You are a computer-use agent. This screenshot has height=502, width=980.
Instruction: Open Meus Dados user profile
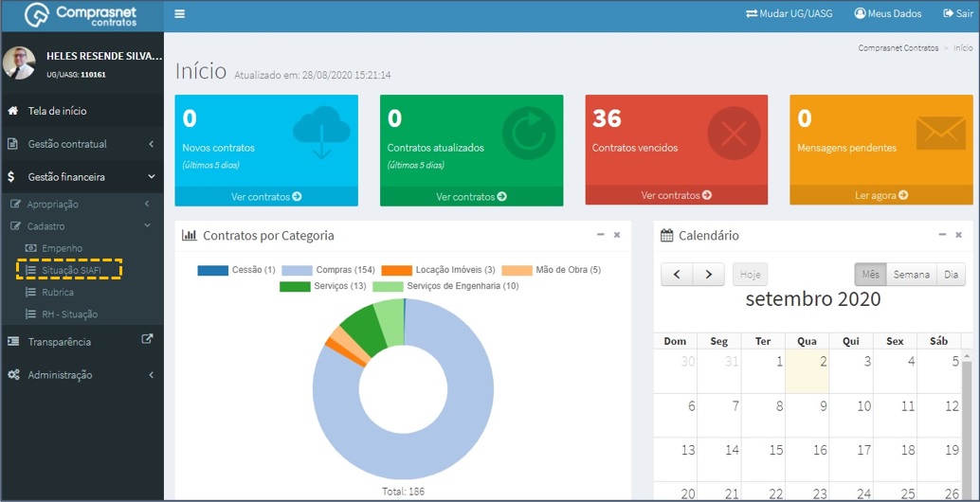pos(887,13)
